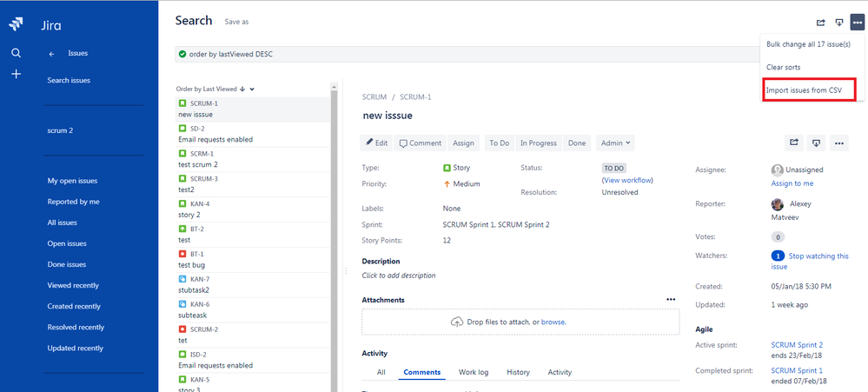Select issue SD-2 Email requests enabled

click(x=253, y=134)
